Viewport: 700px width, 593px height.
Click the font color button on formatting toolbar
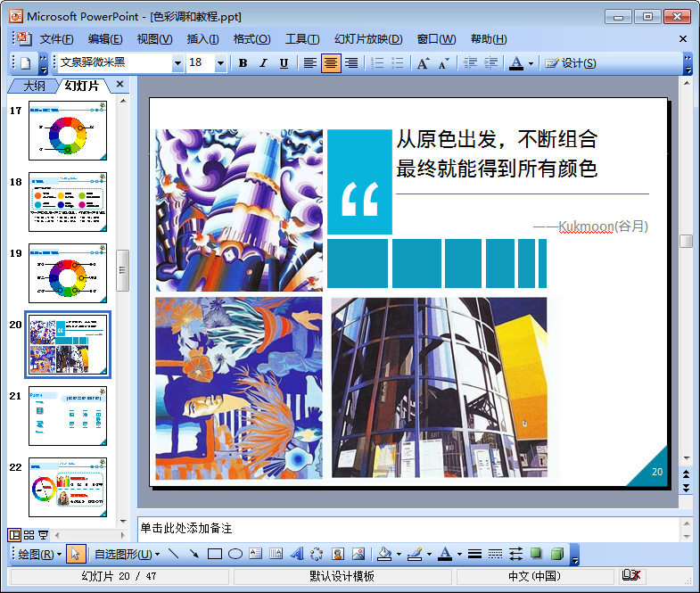pos(516,63)
